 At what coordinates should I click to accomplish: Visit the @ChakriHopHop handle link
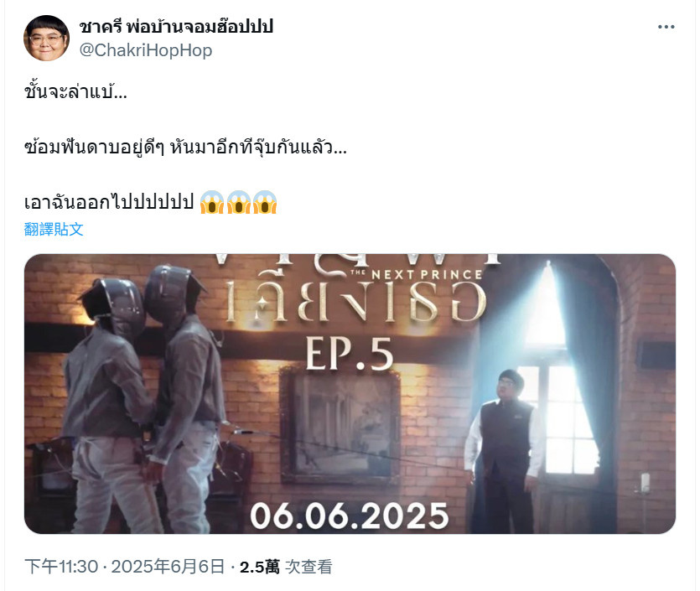click(146, 50)
